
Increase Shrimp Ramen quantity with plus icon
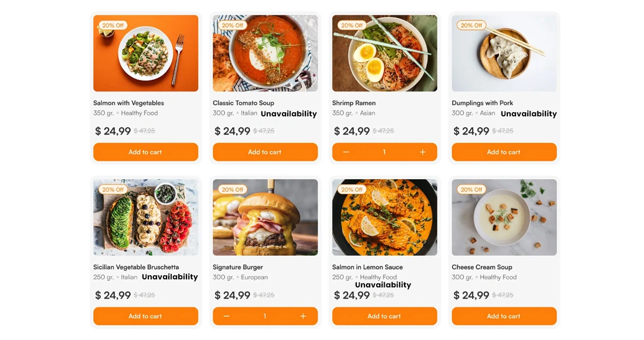(x=422, y=152)
